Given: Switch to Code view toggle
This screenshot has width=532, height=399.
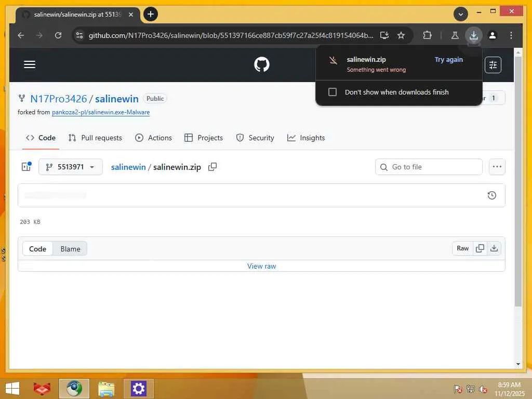Looking at the screenshot, I should point(37,249).
